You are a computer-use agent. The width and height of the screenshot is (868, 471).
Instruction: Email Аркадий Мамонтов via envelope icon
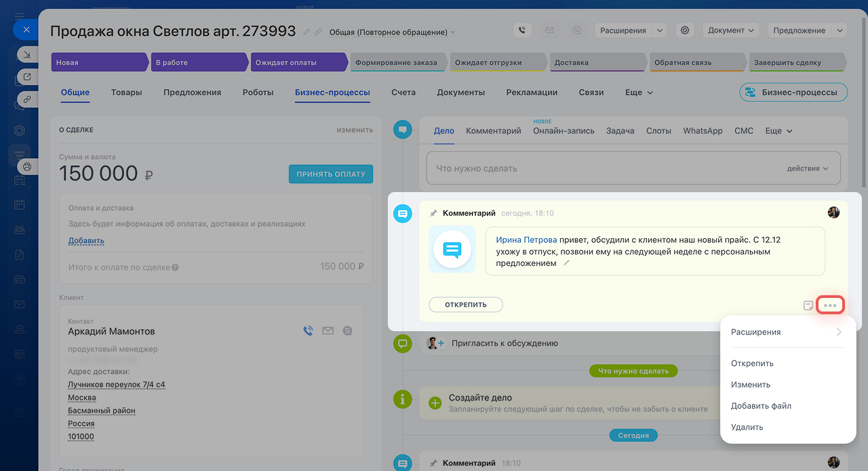pos(328,331)
